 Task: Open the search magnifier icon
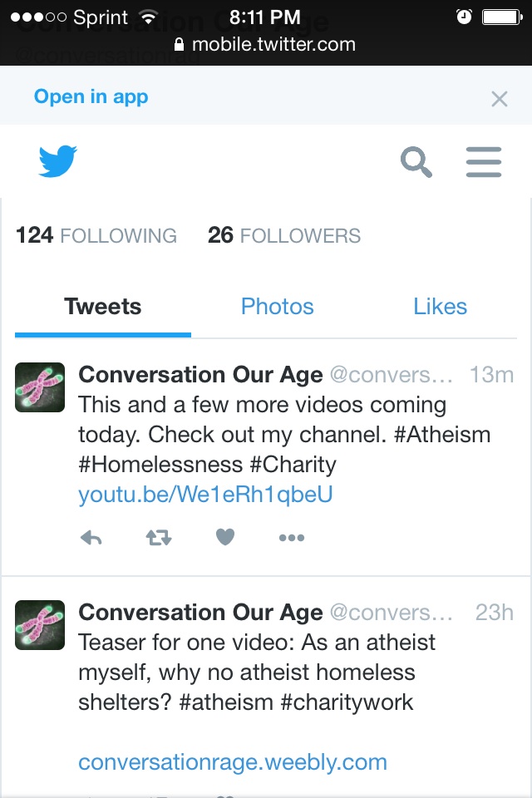coord(416,162)
